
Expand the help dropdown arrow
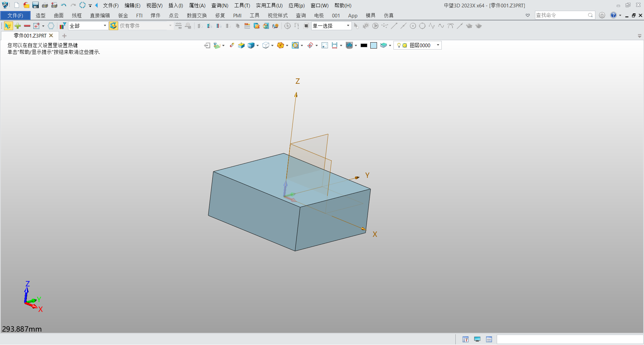tap(620, 15)
